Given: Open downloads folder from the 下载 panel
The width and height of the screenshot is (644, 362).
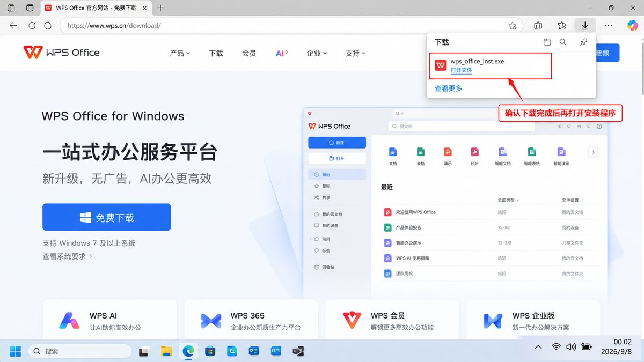Looking at the screenshot, I should 547,42.
